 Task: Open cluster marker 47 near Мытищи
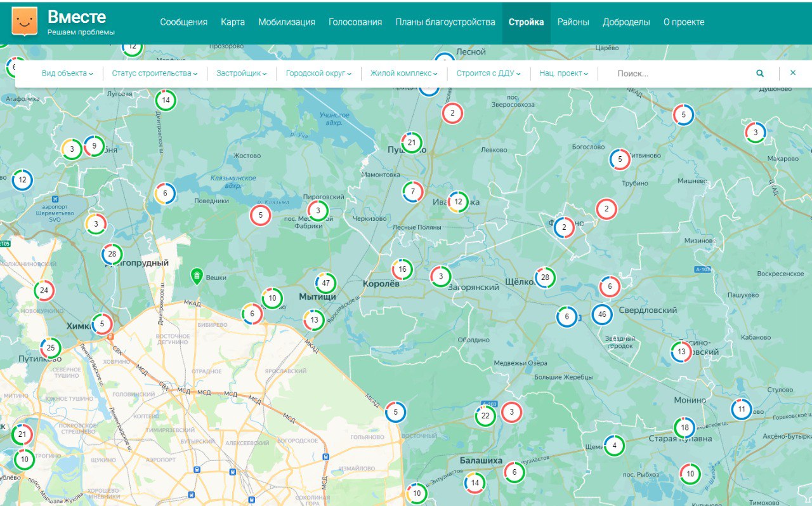[325, 283]
